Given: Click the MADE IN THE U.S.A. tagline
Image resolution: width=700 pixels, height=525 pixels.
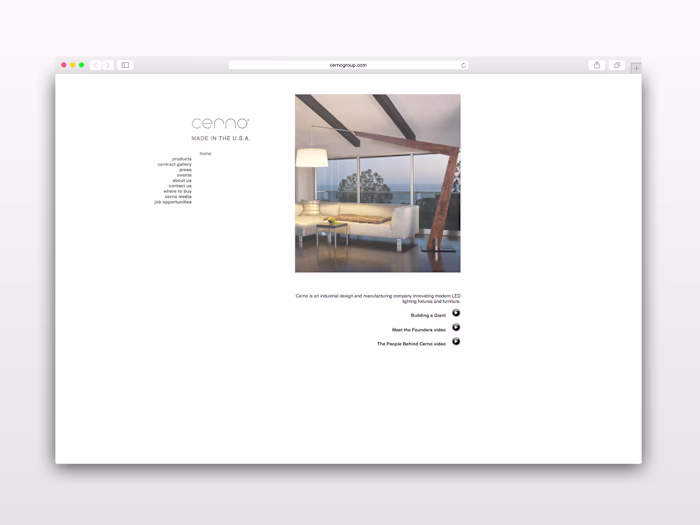Looking at the screenshot, I should pos(221,138).
